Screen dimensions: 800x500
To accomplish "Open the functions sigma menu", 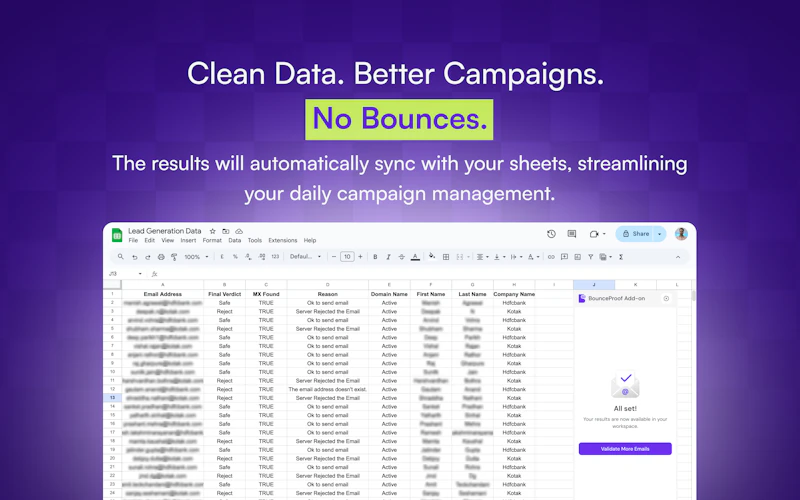I will coord(621,257).
